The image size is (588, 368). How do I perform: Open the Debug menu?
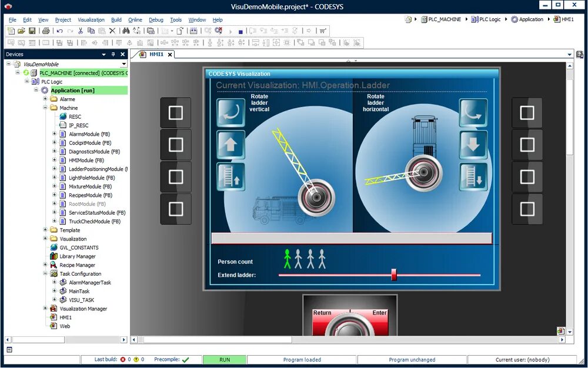tap(156, 20)
